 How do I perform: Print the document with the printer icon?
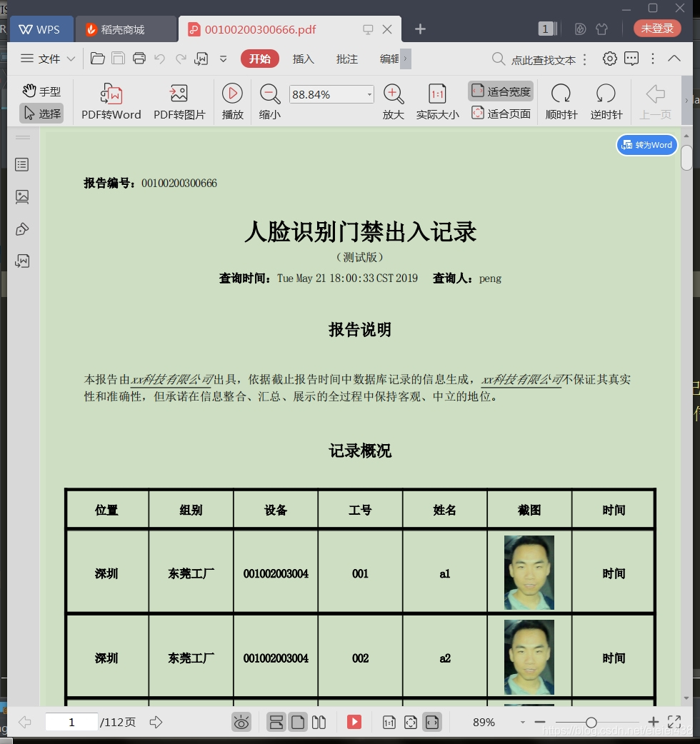[x=139, y=59]
